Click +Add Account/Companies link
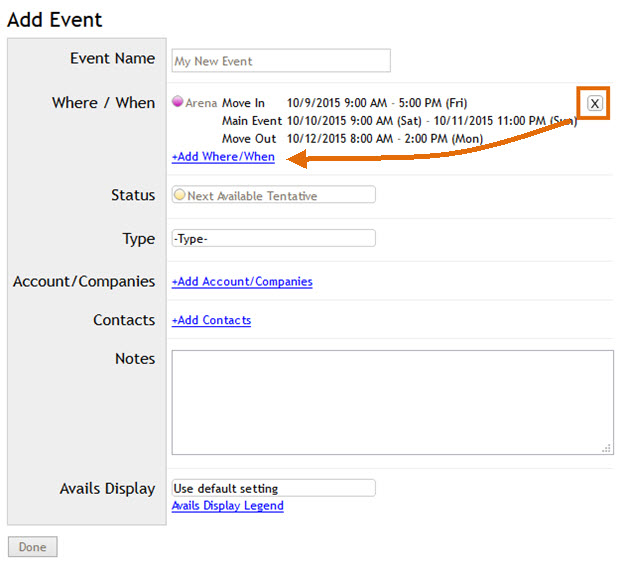The image size is (625, 574). pyautogui.click(x=242, y=281)
